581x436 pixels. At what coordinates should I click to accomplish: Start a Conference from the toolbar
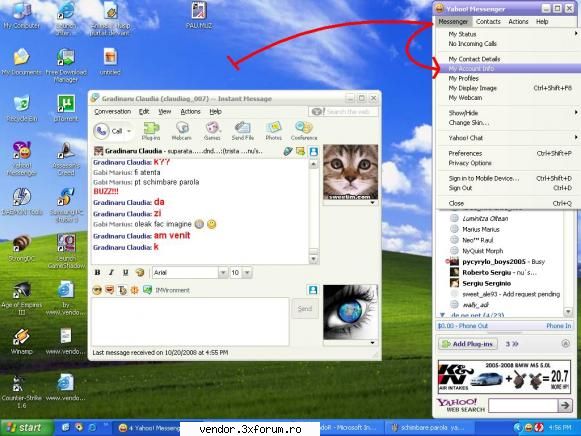(x=304, y=131)
